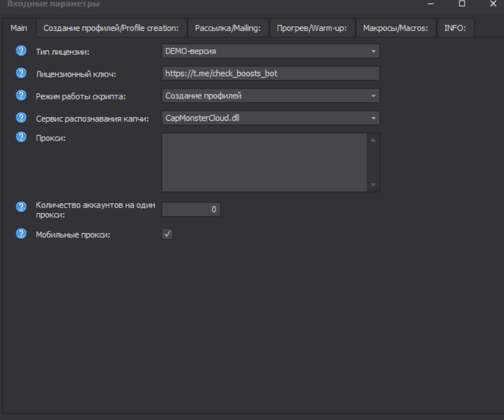Viewport: 504px width, 420px height.
Task: Click the Прокси scrollbar up arrow
Action: click(373, 140)
